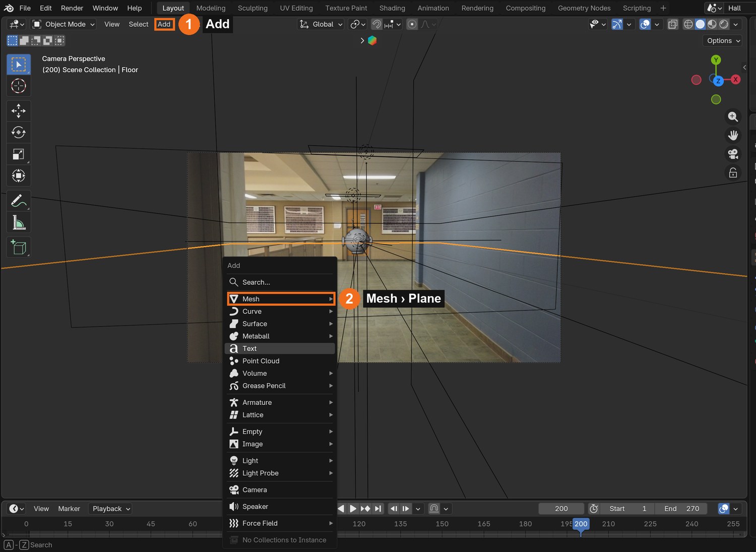Activate the Transform tool
Viewport: 756px width, 552px height.
tap(19, 176)
